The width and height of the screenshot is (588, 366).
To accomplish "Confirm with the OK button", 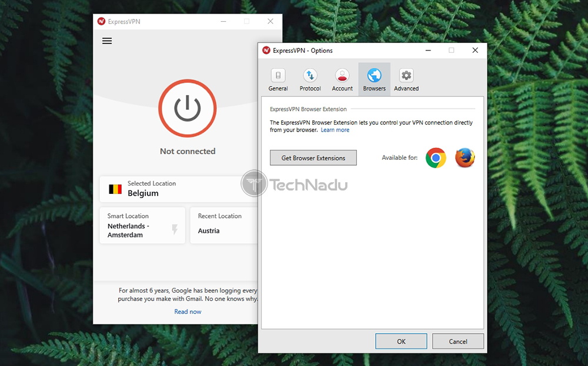I will [x=401, y=341].
